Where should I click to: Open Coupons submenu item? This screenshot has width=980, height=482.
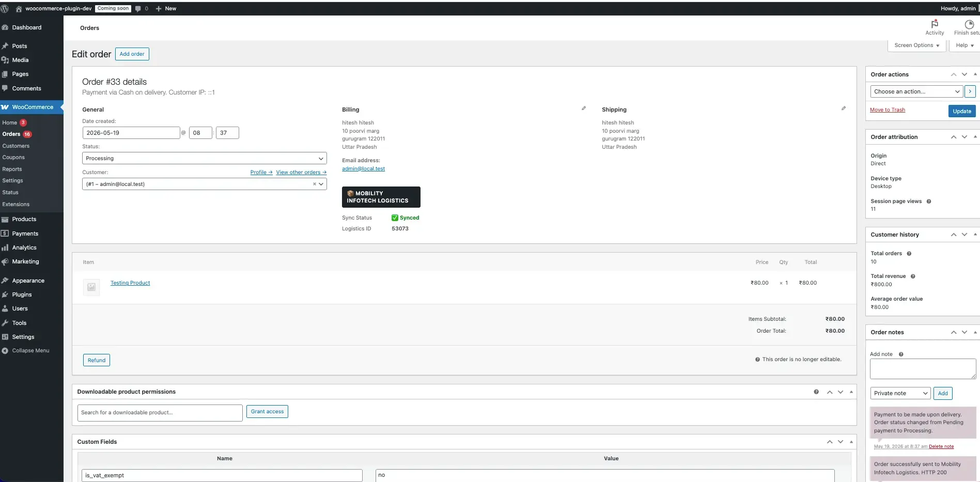click(13, 158)
